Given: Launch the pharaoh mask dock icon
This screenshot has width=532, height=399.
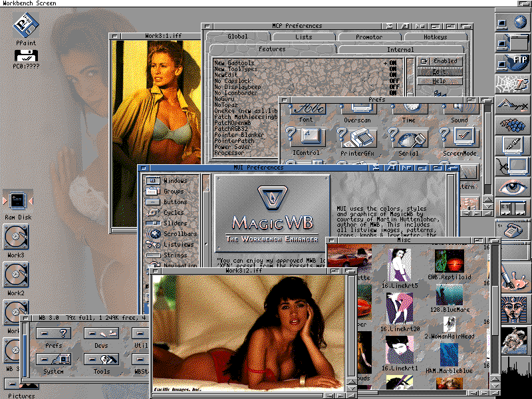Looking at the screenshot, I should pos(513,310).
